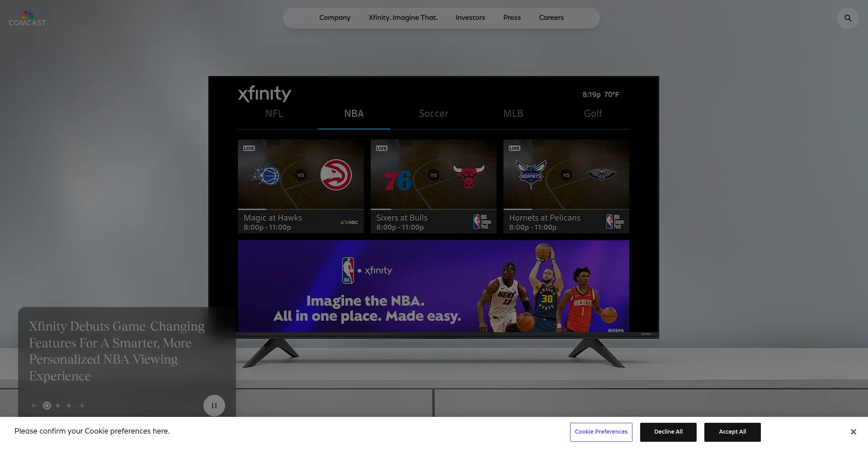This screenshot has height=449, width=868.
Task: Select the second carousel slide dot
Action: point(58,406)
